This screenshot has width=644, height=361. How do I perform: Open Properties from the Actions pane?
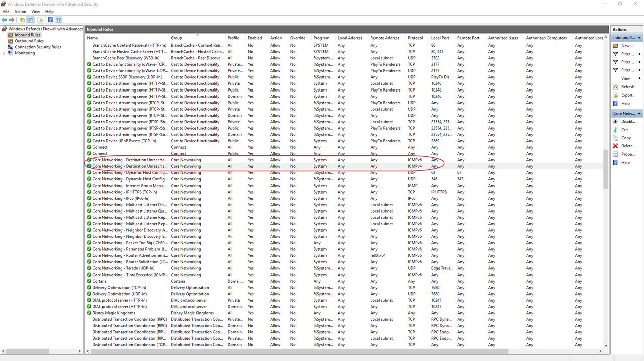(x=628, y=154)
